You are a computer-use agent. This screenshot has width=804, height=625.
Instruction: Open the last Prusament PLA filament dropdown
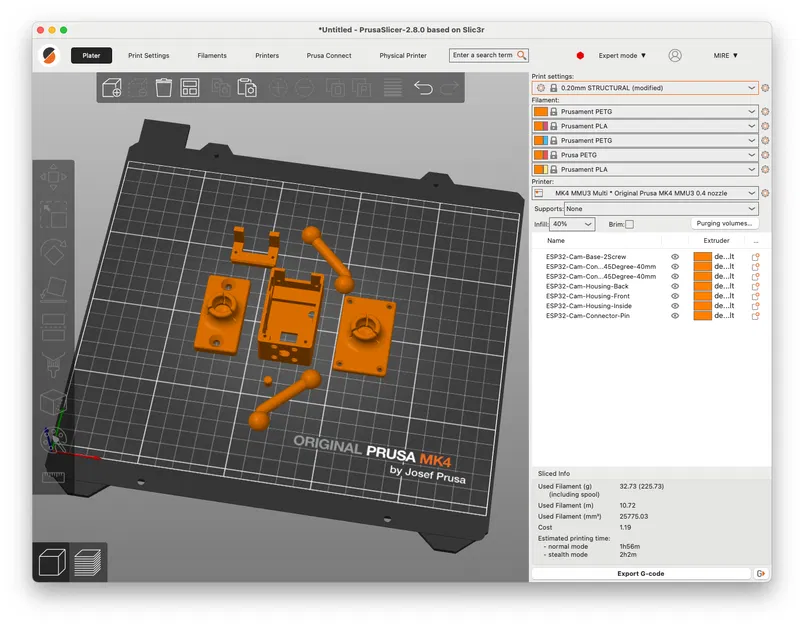click(x=645, y=169)
